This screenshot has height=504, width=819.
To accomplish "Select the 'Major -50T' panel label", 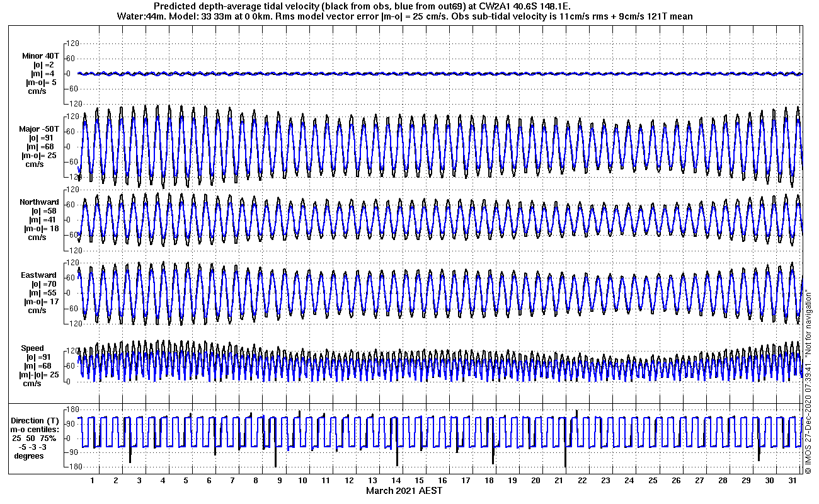I will pos(39,129).
